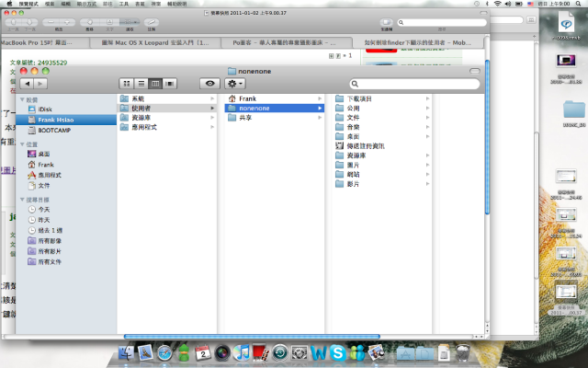
Task: Click the Quick Look eye button
Action: [x=209, y=84]
